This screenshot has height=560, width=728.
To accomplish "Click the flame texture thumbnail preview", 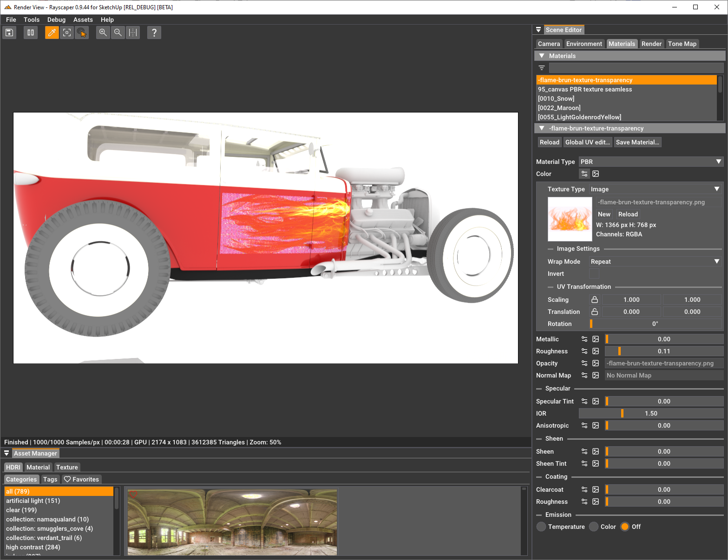I will point(570,219).
